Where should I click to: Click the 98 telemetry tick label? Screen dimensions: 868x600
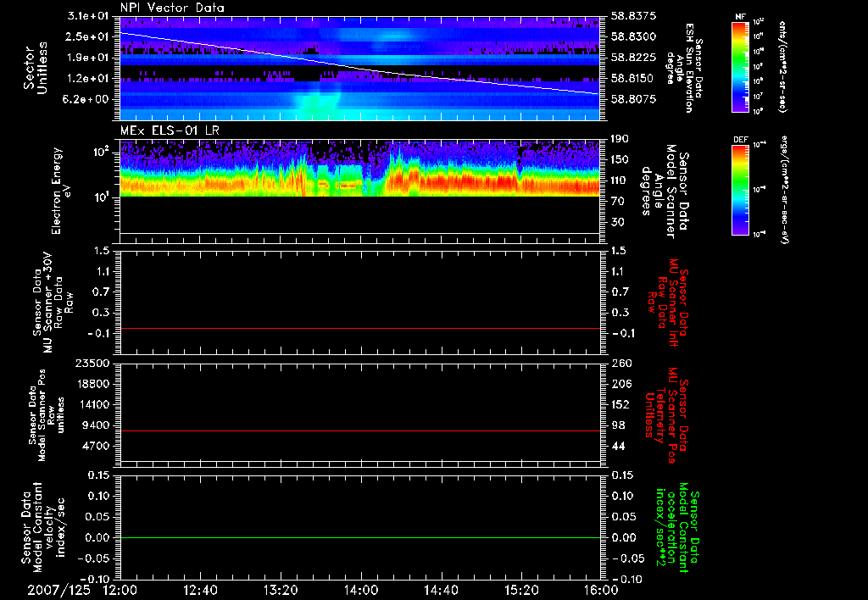coord(618,425)
